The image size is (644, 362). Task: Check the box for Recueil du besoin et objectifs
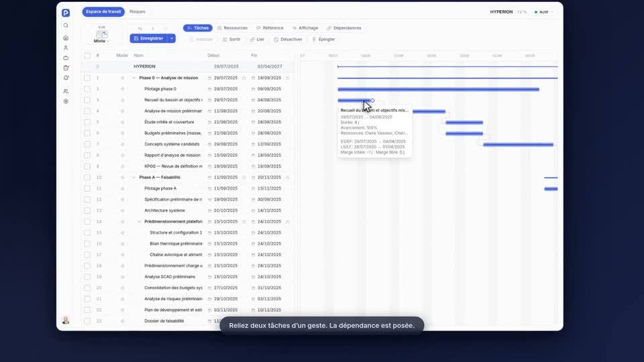point(87,100)
